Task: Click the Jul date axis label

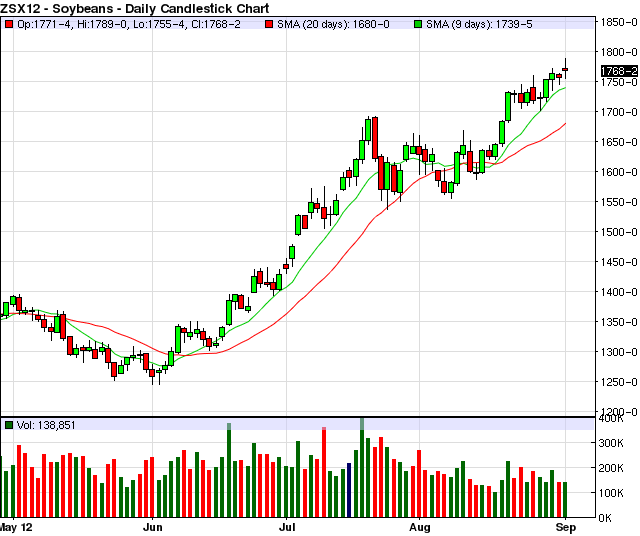Action: click(287, 527)
